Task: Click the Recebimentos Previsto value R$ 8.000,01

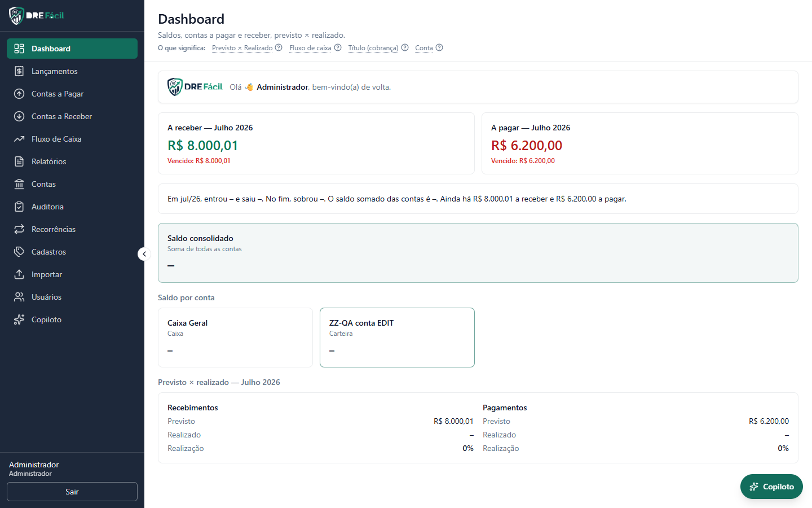Action: pos(453,421)
